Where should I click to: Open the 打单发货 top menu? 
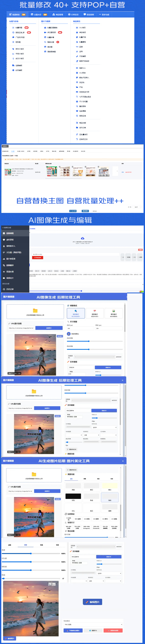[73, 15]
